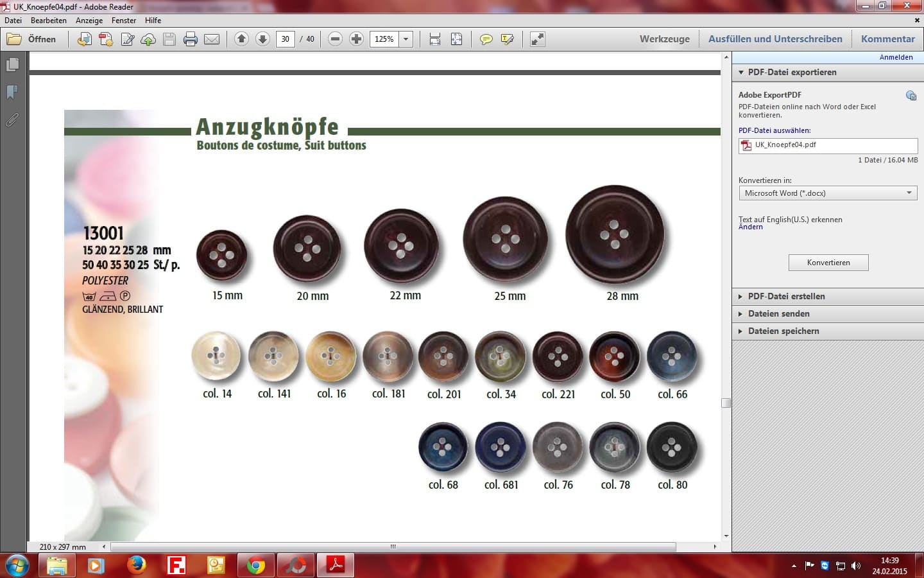Click the Adobe Reader taskbar icon
This screenshot has height=578, width=924.
335,566
